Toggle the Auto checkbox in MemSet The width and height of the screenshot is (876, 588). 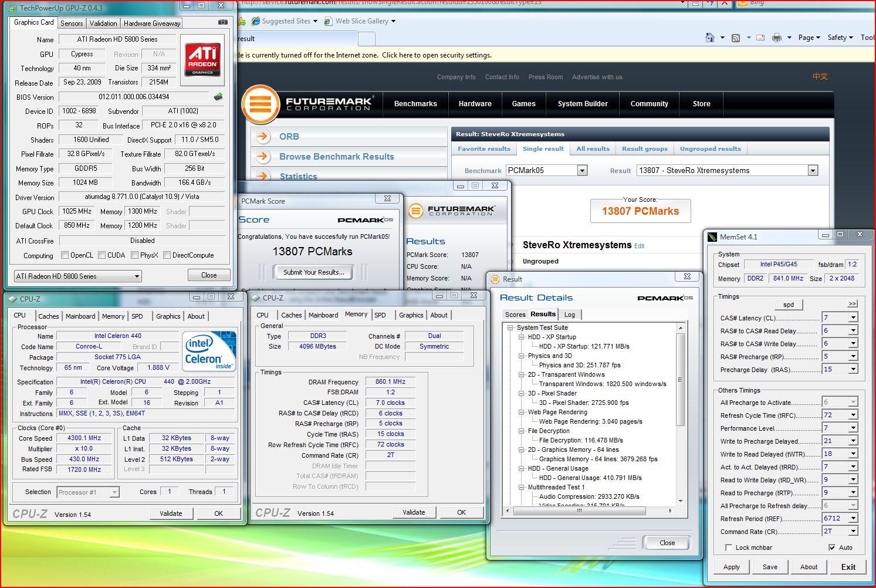(x=831, y=548)
